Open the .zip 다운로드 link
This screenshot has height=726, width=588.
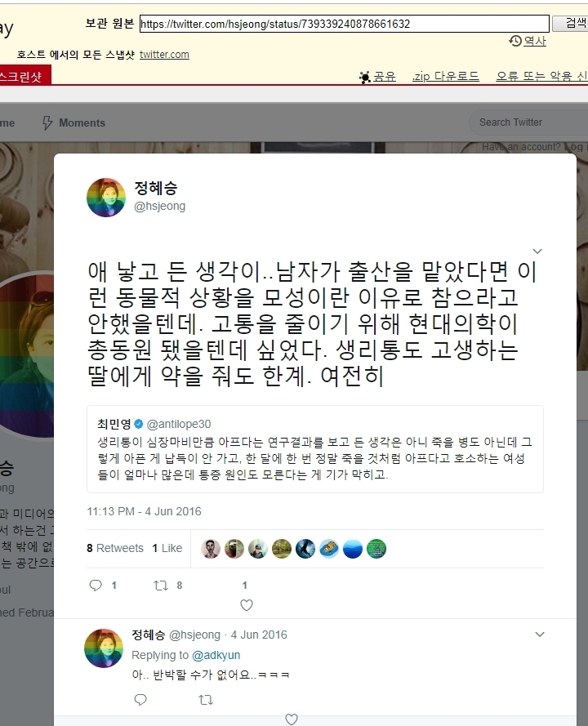point(445,77)
